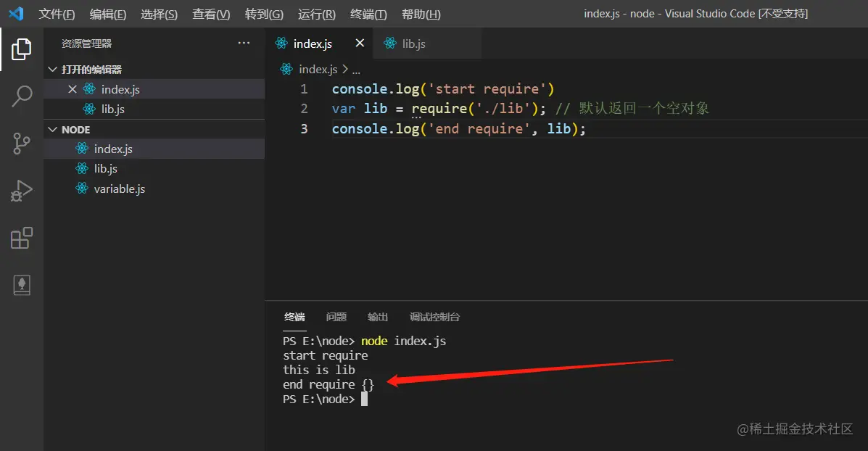The height and width of the screenshot is (451, 868).
Task: Select lib.js in open editors list
Action: [x=154, y=109]
